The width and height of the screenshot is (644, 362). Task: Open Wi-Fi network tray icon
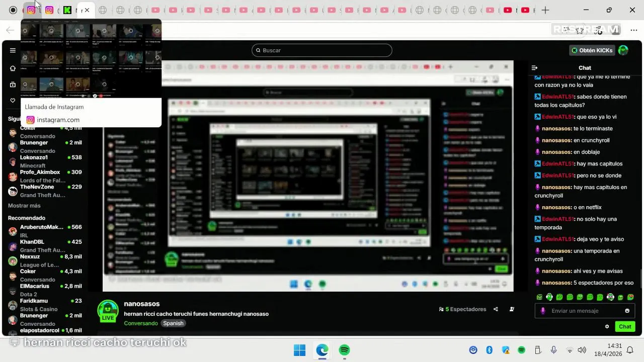(x=570, y=350)
